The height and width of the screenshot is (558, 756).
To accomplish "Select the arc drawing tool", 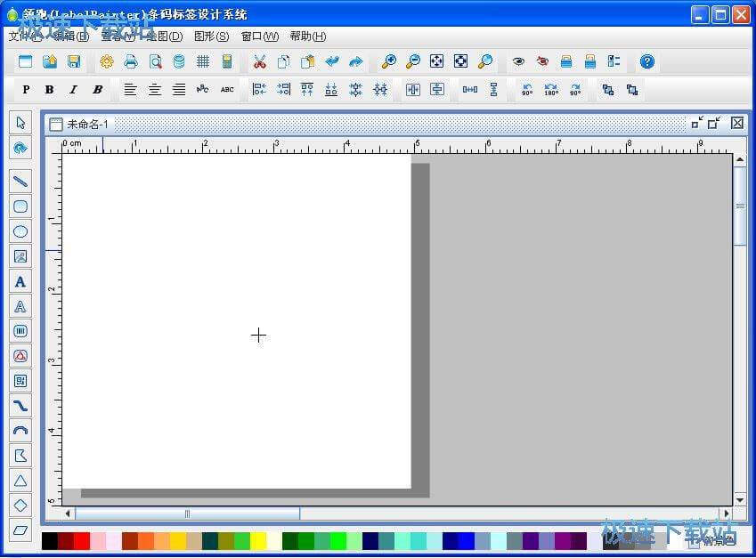I will coord(20,431).
